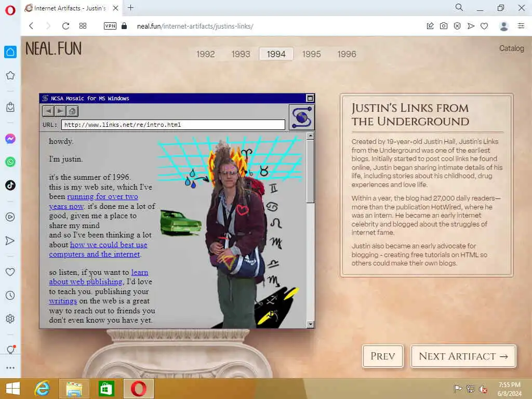Open the heart pinboards sidebar icon
Screen dimensions: 532x399
tap(10, 272)
